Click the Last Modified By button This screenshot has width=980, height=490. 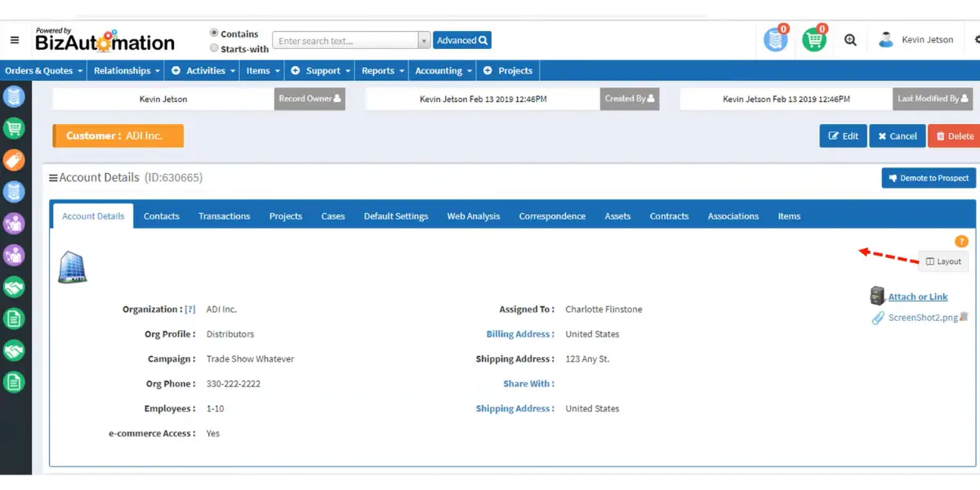click(933, 99)
